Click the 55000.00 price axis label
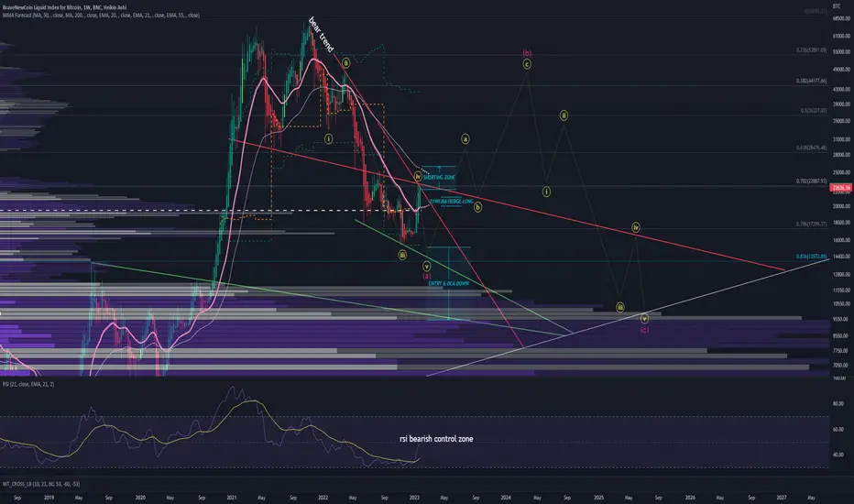 tap(841, 52)
